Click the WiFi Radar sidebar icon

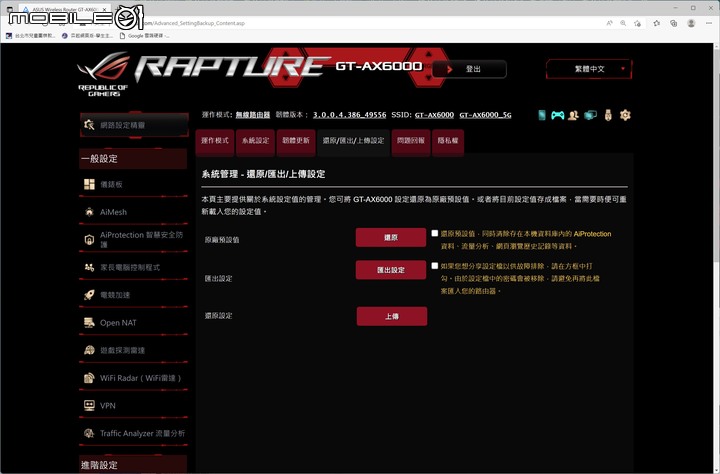click(x=89, y=378)
